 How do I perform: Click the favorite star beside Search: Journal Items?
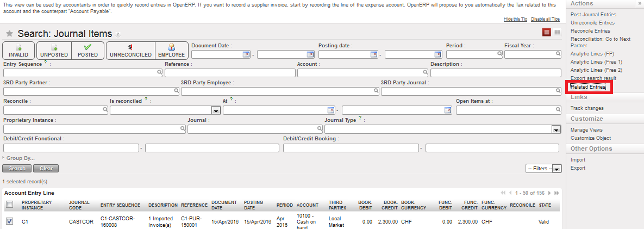[9, 34]
